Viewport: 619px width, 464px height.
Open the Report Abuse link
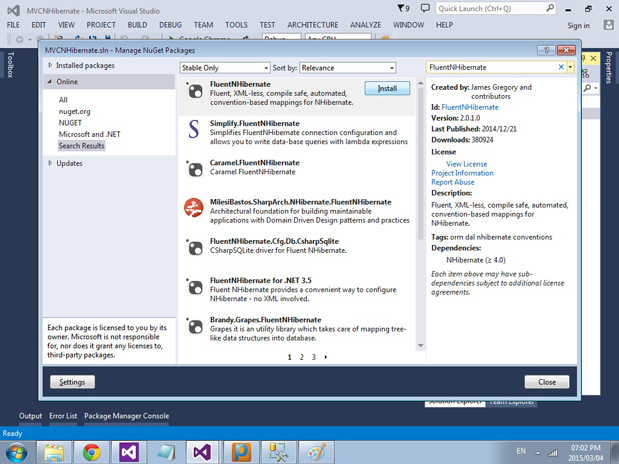[453, 182]
